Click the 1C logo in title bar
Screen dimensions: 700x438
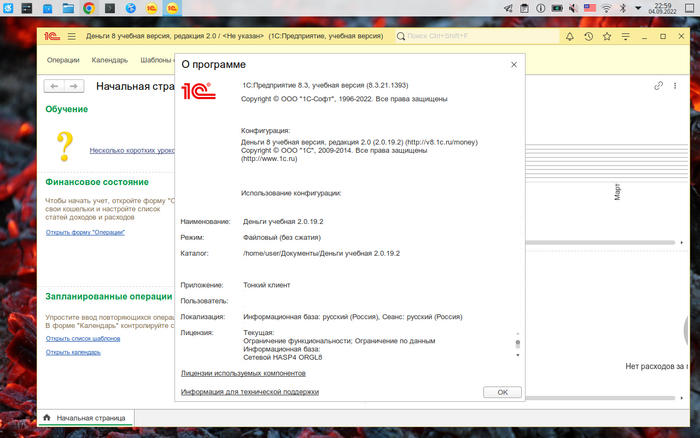coord(52,37)
